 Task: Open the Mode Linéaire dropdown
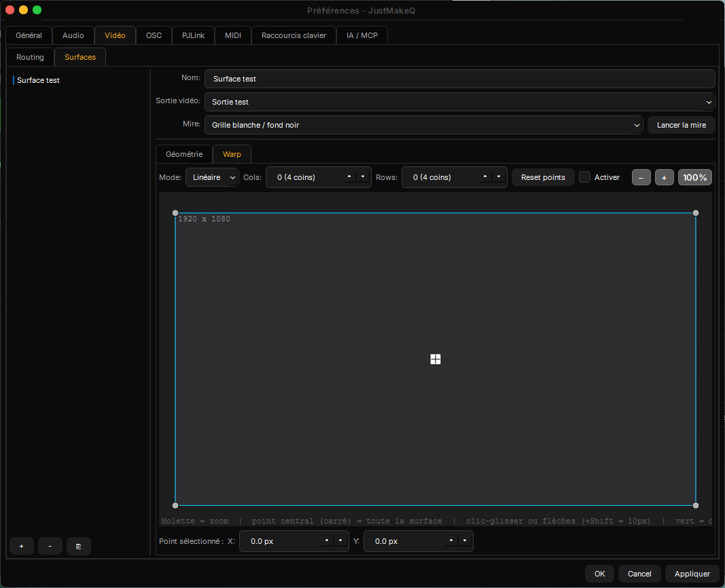click(x=212, y=177)
